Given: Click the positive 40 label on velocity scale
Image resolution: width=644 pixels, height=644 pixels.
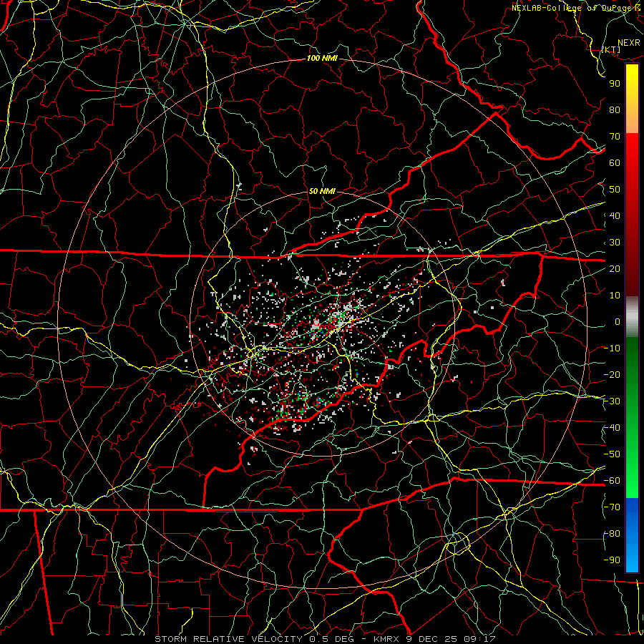Looking at the screenshot, I should [x=615, y=216].
